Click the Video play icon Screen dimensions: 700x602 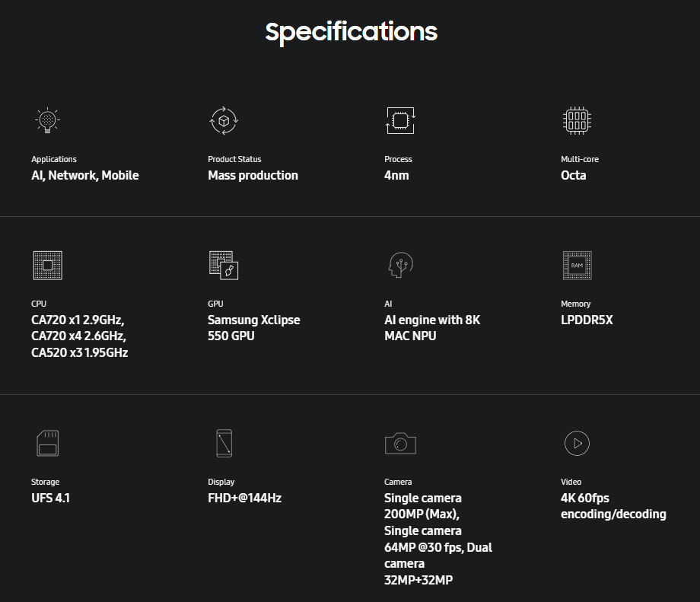[577, 443]
